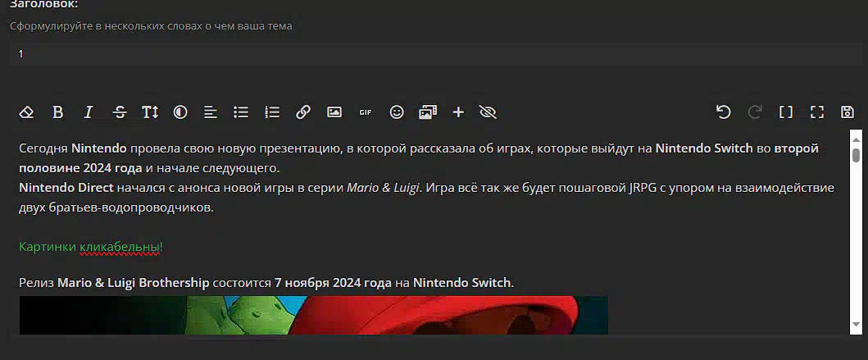Undo the last edit

click(724, 112)
